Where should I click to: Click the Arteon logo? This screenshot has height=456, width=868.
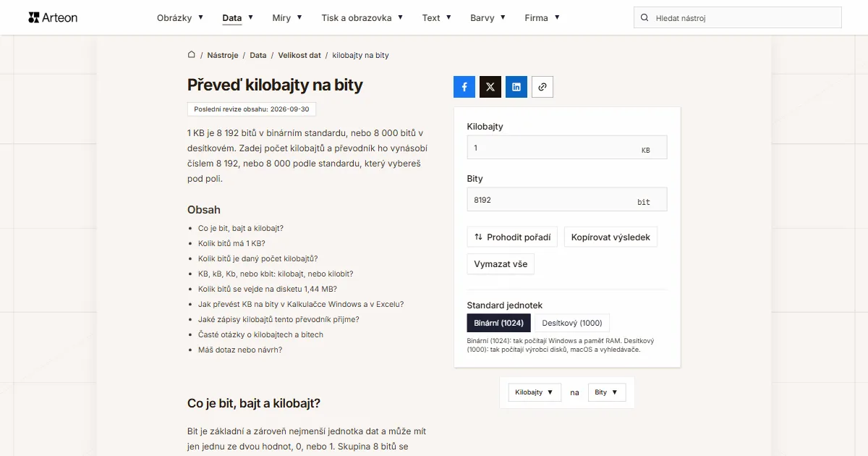pyautogui.click(x=53, y=17)
